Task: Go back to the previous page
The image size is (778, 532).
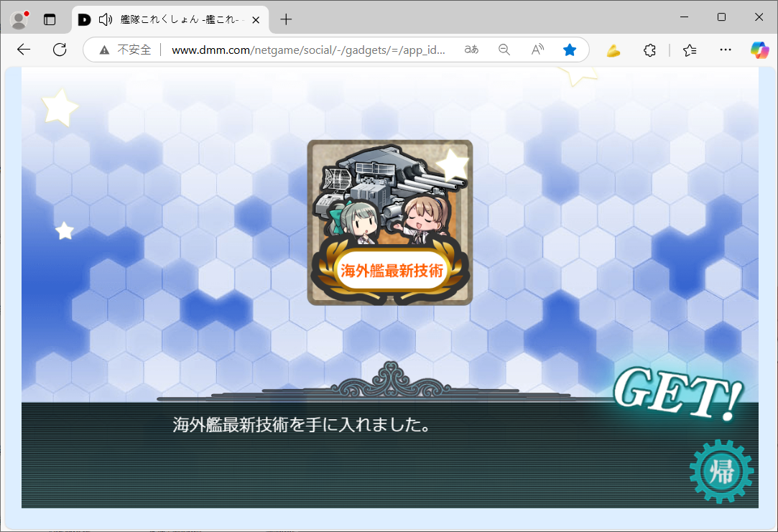Action: tap(24, 50)
